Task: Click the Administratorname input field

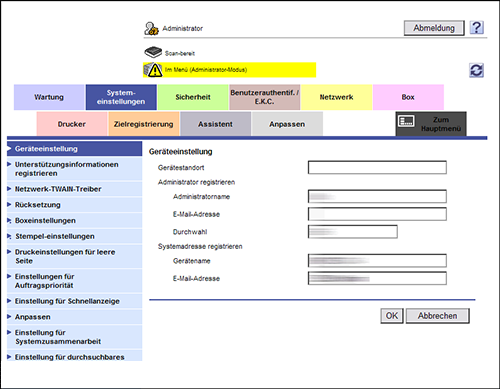Action: coord(377,196)
